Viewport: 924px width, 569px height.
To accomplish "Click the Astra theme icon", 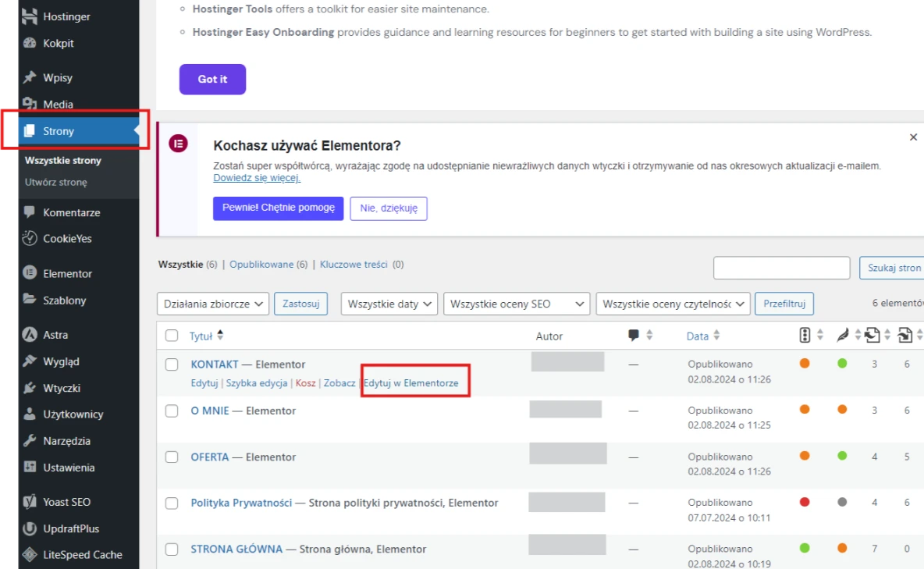I will click(x=30, y=335).
